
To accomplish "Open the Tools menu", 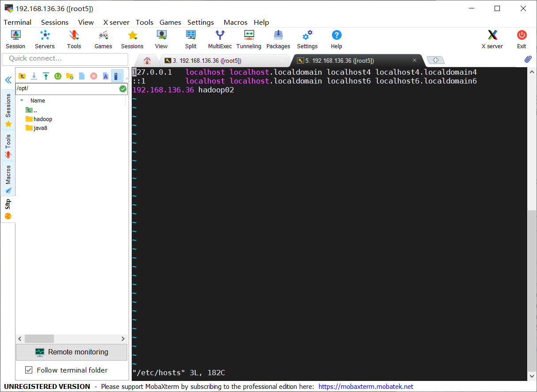I will click(145, 22).
